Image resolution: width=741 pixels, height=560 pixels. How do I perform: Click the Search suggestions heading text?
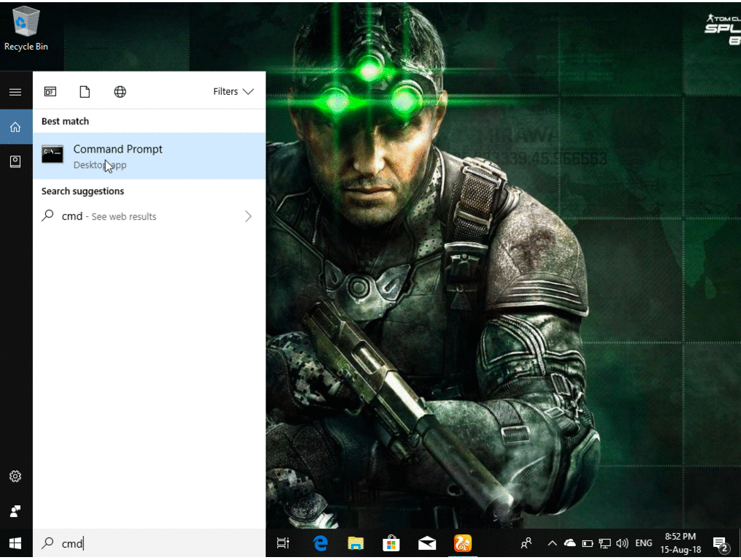(82, 191)
